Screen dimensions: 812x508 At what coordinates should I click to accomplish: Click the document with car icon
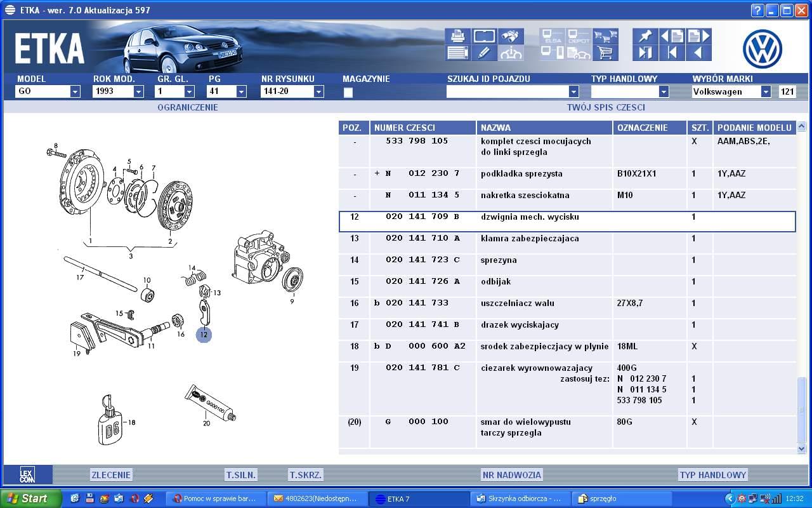[579, 53]
